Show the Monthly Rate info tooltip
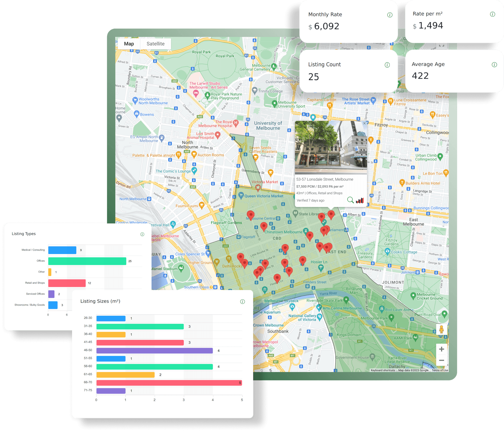Image resolution: width=504 pixels, height=432 pixels. coord(390,15)
